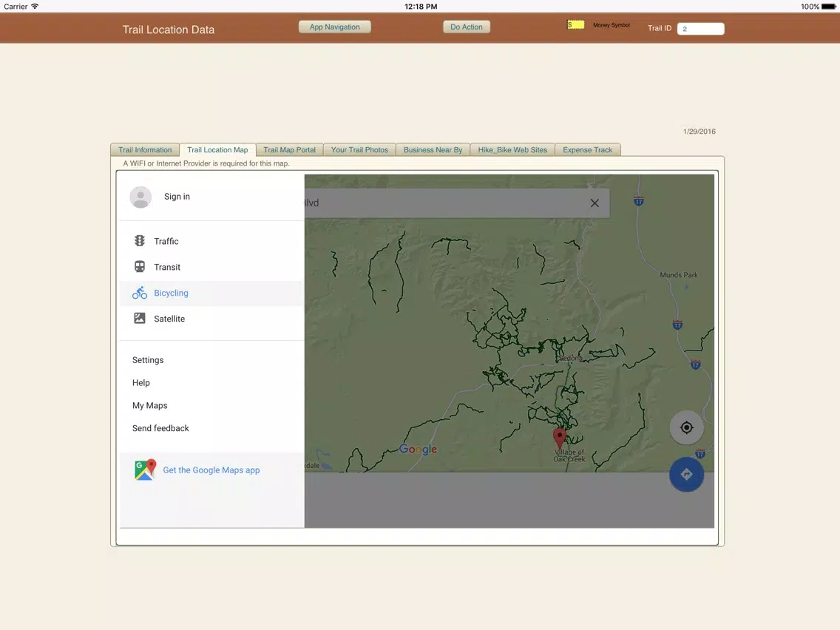Toggle the Bicycling layer icon
Viewport: 840px width, 630px height.
tap(139, 293)
